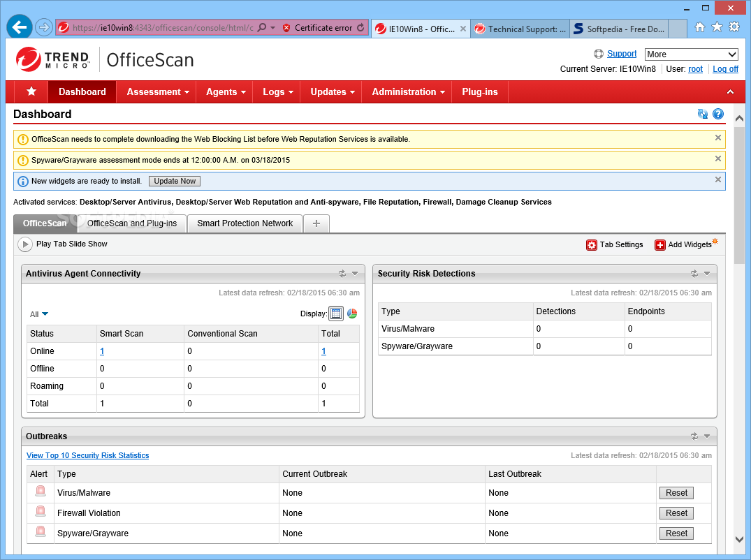Click the Favorites star in red menu bar

(31, 91)
